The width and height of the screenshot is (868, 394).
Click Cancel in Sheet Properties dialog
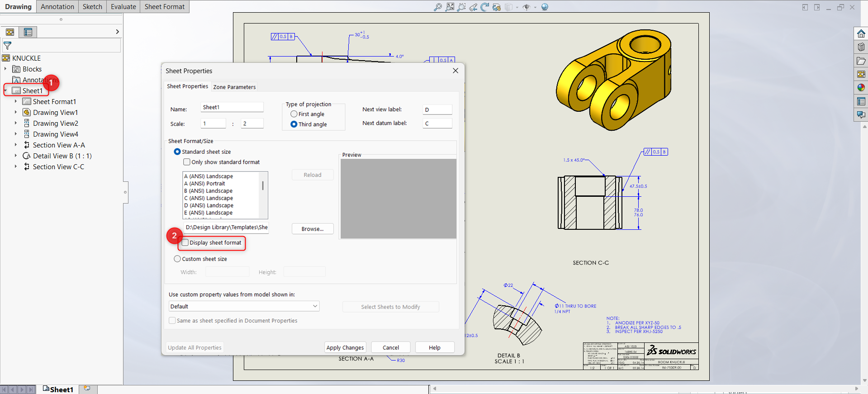point(391,347)
